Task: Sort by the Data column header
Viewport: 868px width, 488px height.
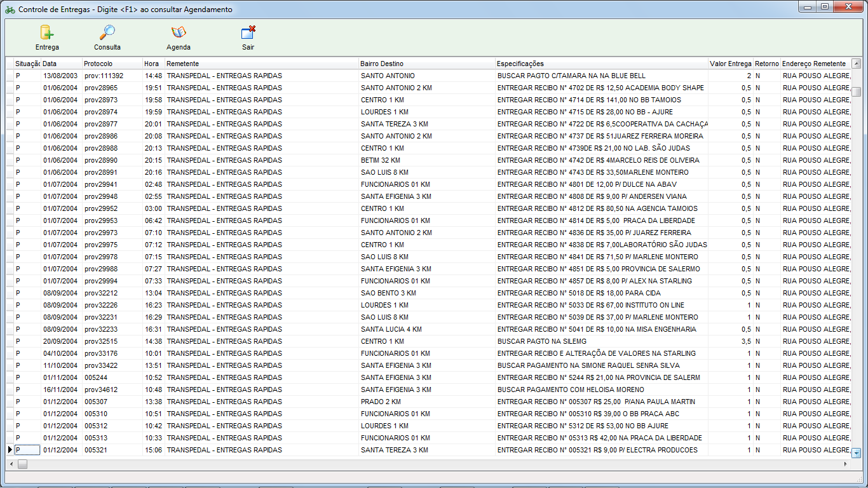Action: click(x=62, y=64)
